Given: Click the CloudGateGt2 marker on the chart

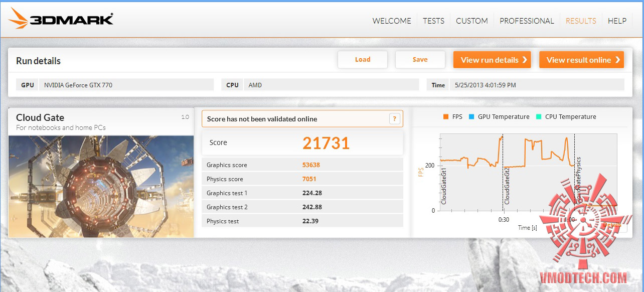Looking at the screenshot, I should tap(507, 185).
